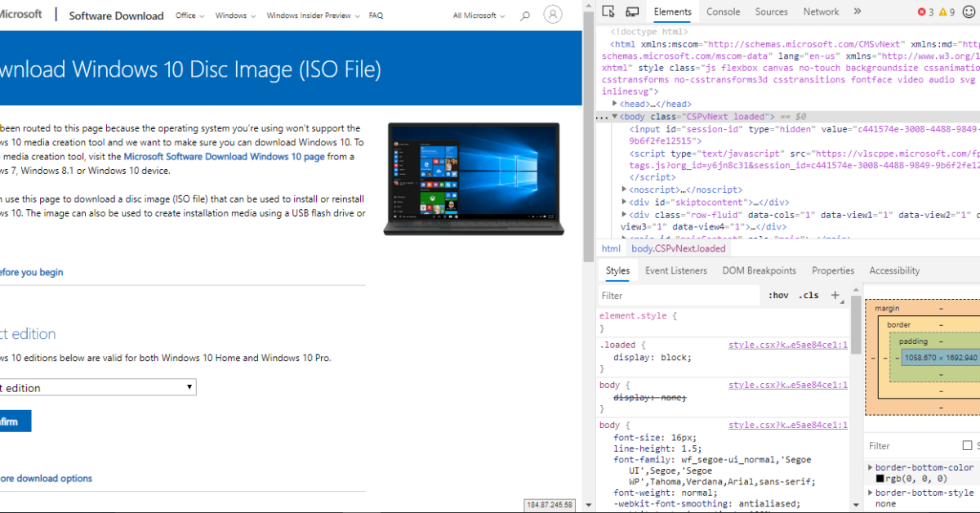980x513 pixels.
Task: Select the inspect element picker icon
Action: [608, 11]
